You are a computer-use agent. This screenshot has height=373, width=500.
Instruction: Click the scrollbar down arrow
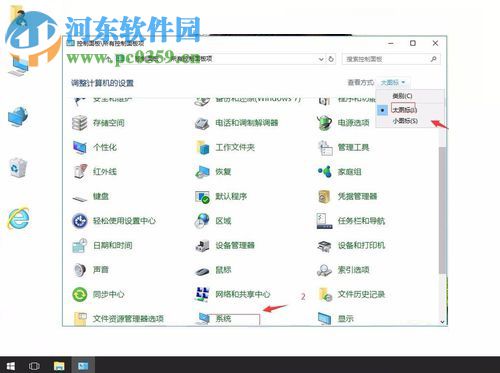[442, 322]
